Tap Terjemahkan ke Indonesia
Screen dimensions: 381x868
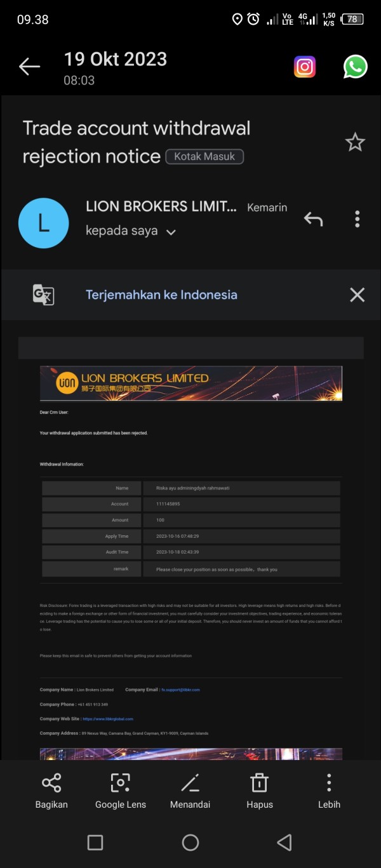coord(161,295)
